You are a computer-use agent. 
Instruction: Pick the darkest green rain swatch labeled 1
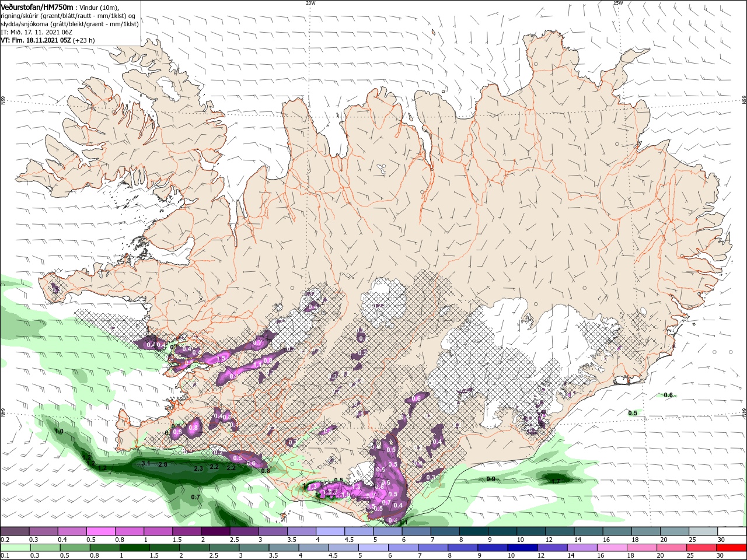coord(134,548)
